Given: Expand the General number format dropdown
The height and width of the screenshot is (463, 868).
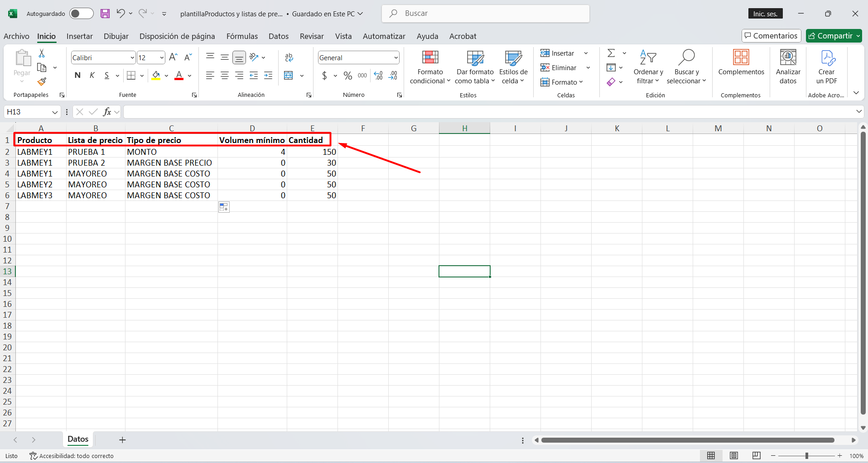Looking at the screenshot, I should coord(395,58).
